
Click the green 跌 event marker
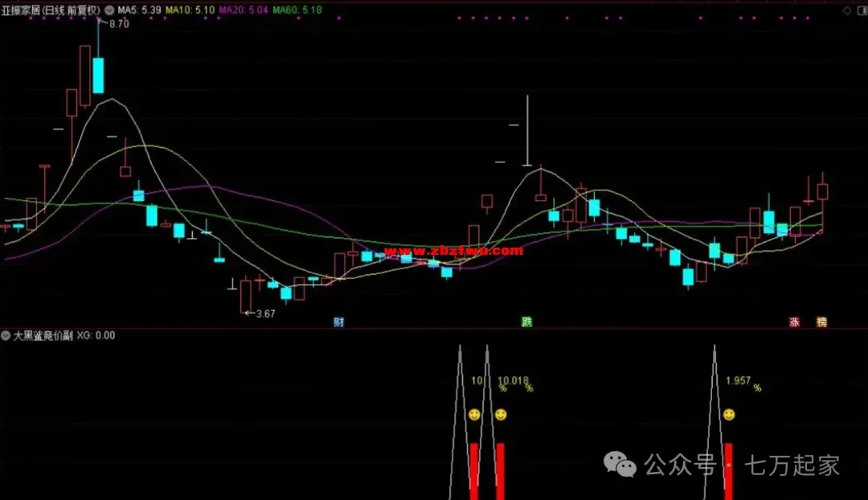[x=526, y=322]
